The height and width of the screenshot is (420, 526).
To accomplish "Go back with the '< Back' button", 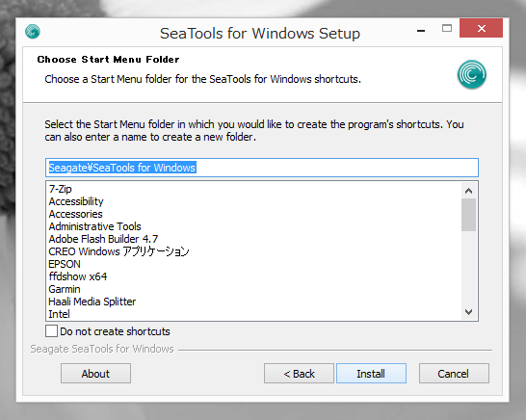I will tap(299, 373).
